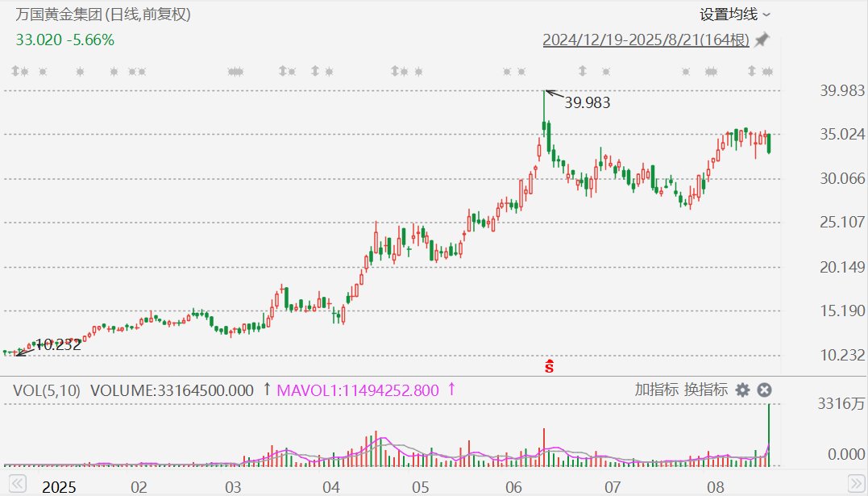Click the 2025 time axis label

(x=59, y=487)
